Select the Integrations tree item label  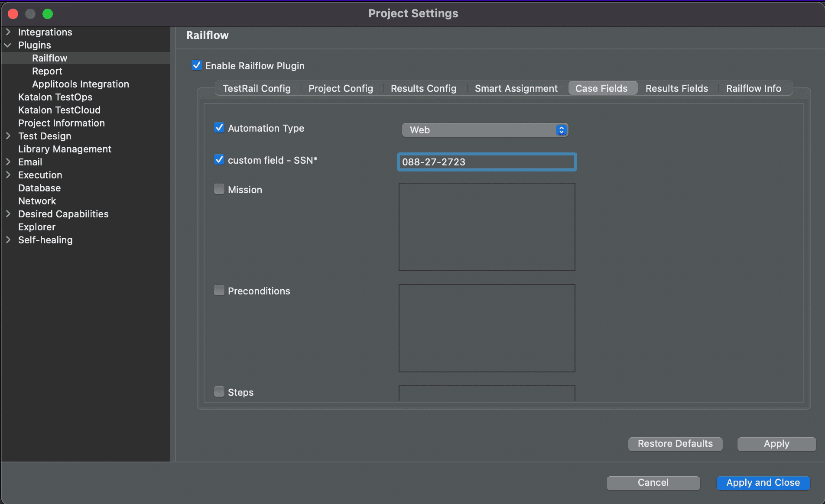45,32
